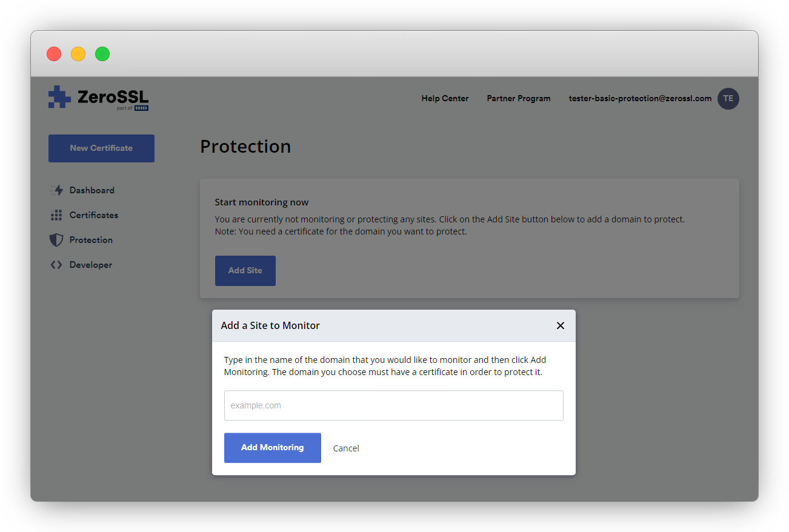Click the Developer code brackets icon
This screenshot has width=789, height=532.
[x=56, y=265]
